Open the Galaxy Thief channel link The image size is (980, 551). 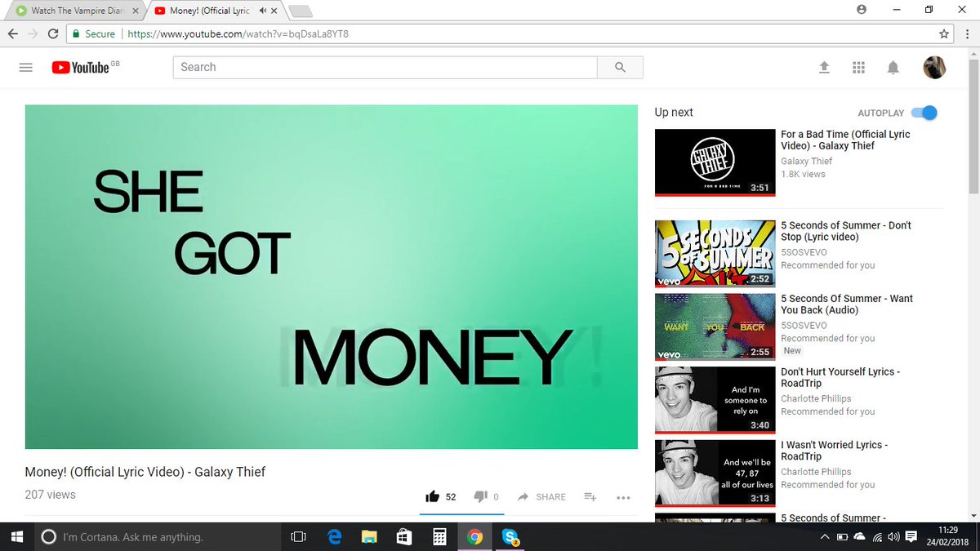(807, 161)
